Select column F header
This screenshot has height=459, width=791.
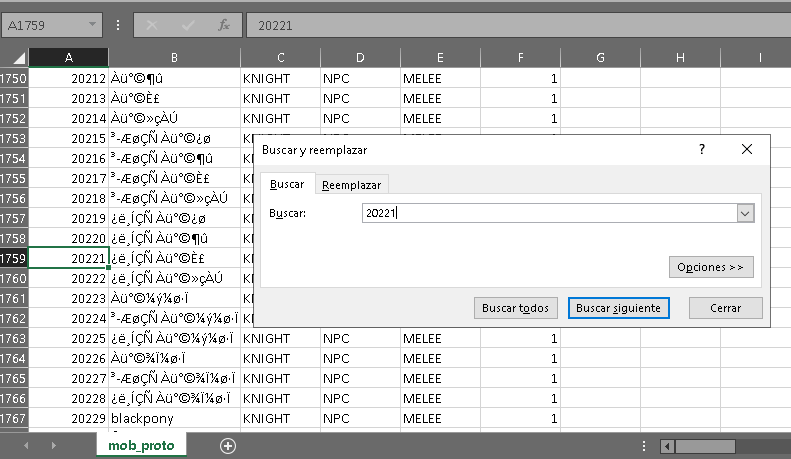pos(521,58)
